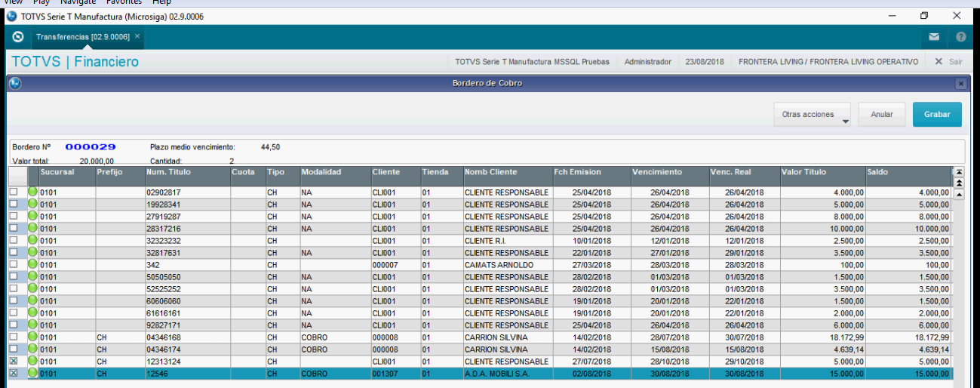Click green status icon for title 27919287

[x=33, y=217]
